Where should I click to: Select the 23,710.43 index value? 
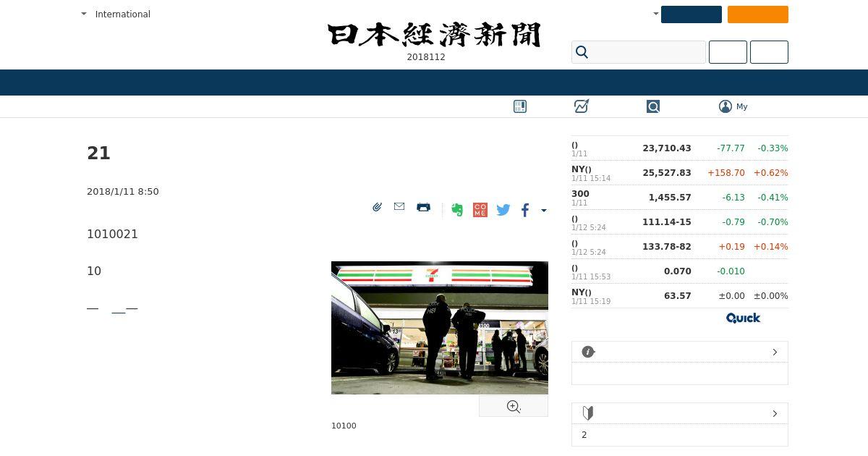pos(667,148)
